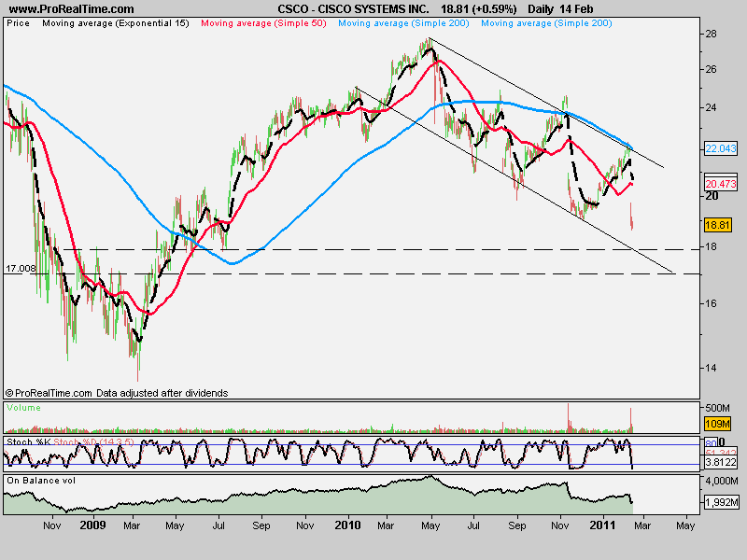
Task: Click first blue Moving average (Simple 200) legend
Action: coord(403,22)
